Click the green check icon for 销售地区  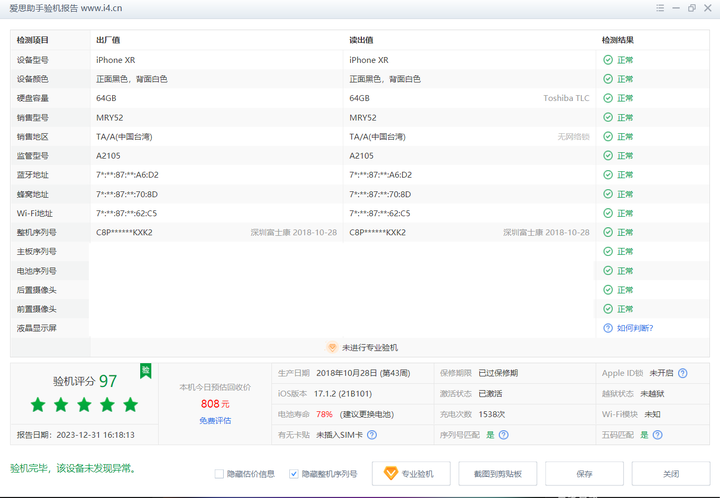[x=608, y=136]
